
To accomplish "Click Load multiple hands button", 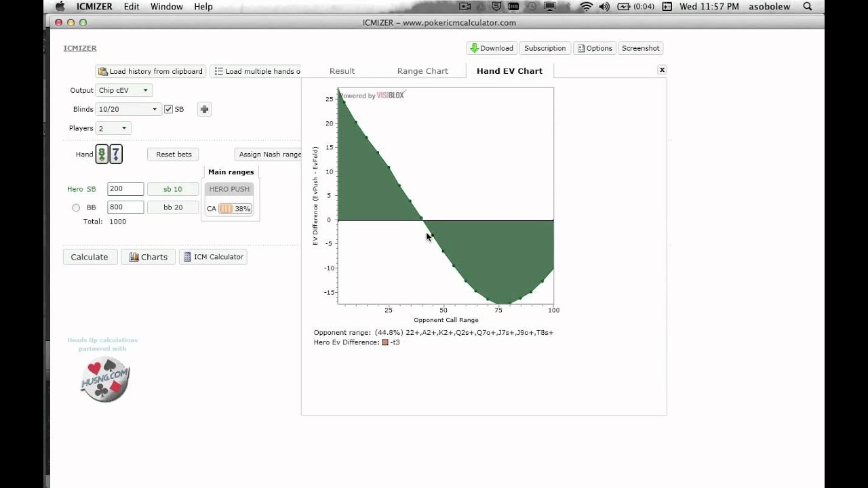I will pos(256,71).
